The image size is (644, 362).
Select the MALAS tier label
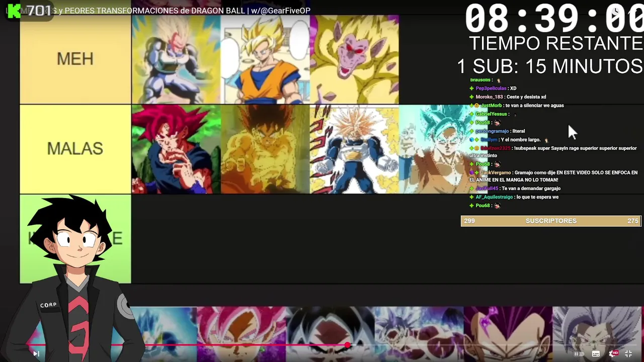point(75,149)
